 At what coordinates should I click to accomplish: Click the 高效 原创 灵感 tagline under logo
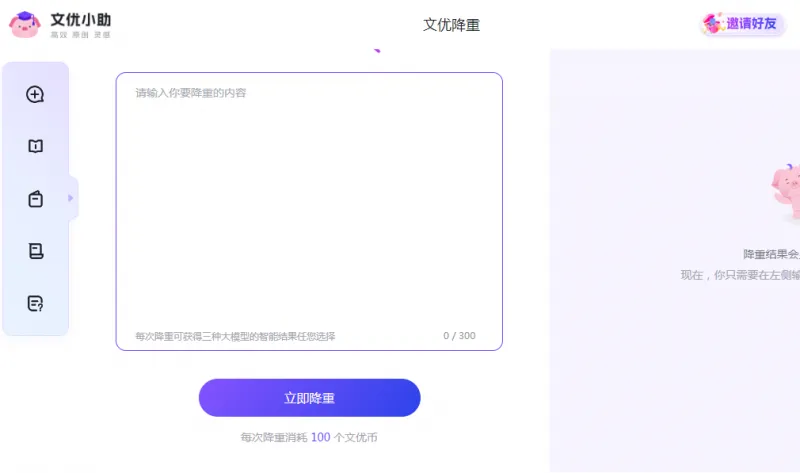(x=80, y=35)
